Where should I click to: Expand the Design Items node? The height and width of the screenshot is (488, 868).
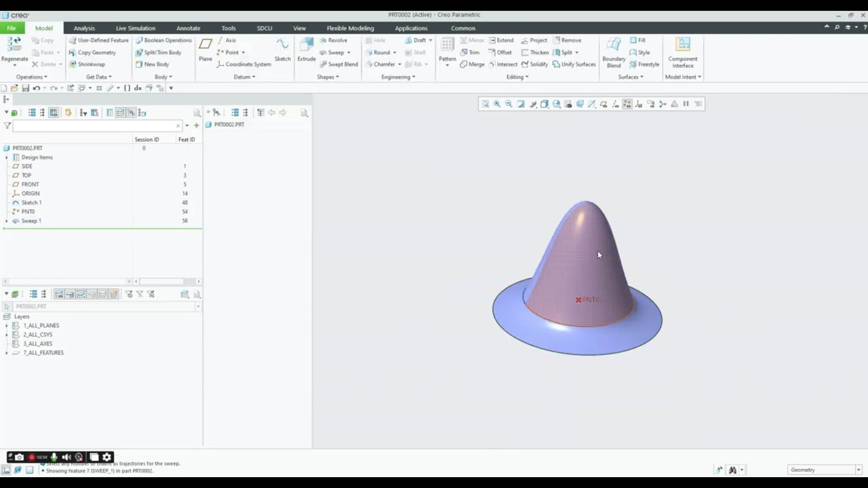[x=7, y=157]
